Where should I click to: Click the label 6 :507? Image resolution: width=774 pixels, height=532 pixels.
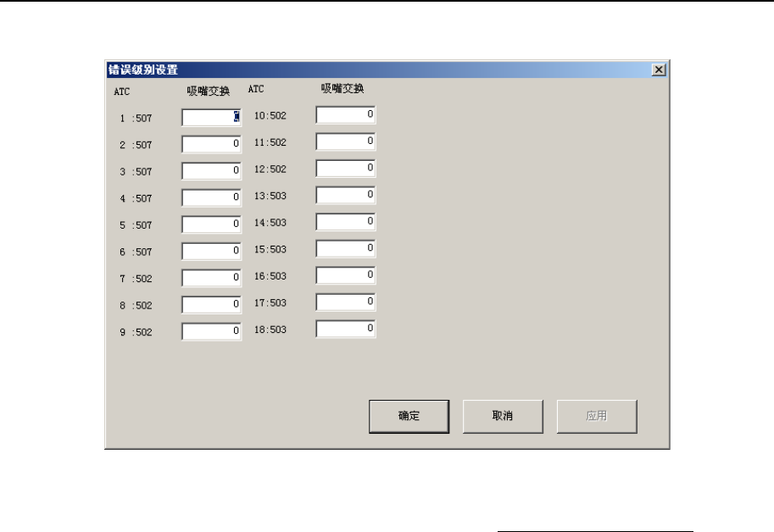click(136, 252)
